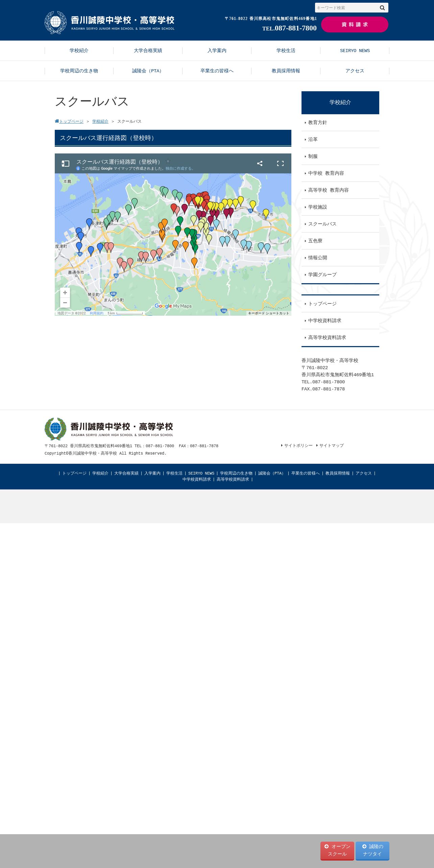Open the 大学合格実績 navigation item
This screenshot has width=434, height=868.
click(x=148, y=51)
